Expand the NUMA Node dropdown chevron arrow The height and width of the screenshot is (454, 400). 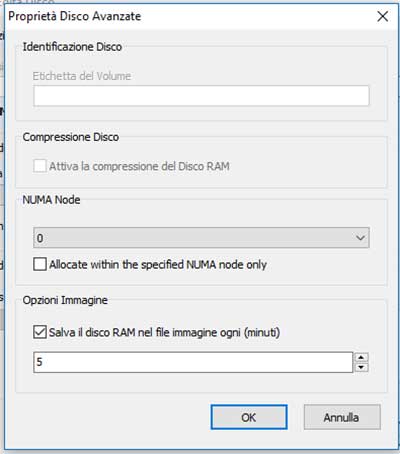click(360, 238)
